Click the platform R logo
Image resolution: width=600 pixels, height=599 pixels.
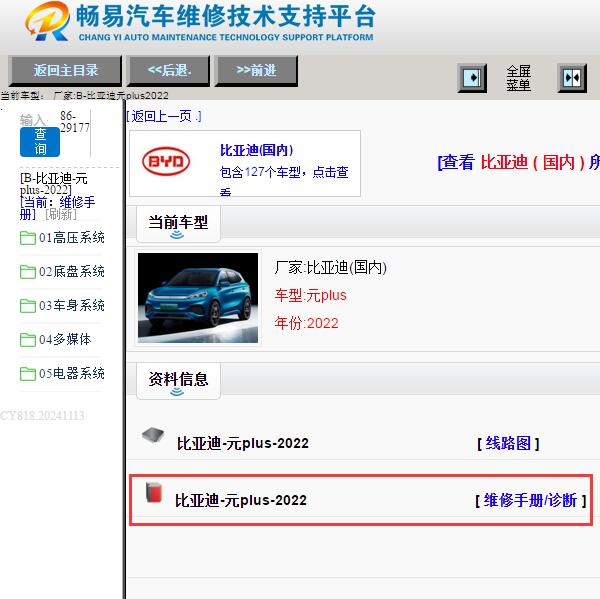click(x=47, y=21)
